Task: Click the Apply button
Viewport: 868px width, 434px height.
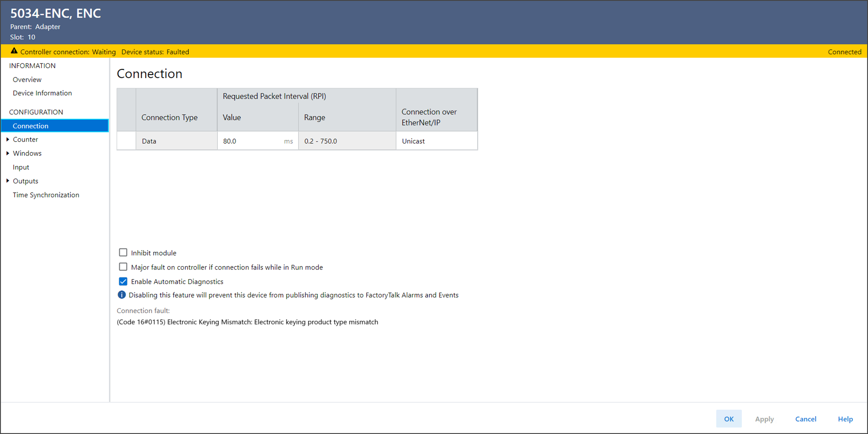Action: pos(764,419)
